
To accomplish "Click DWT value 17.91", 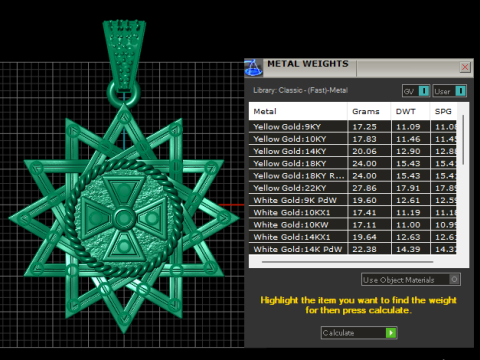I will 408,188.
